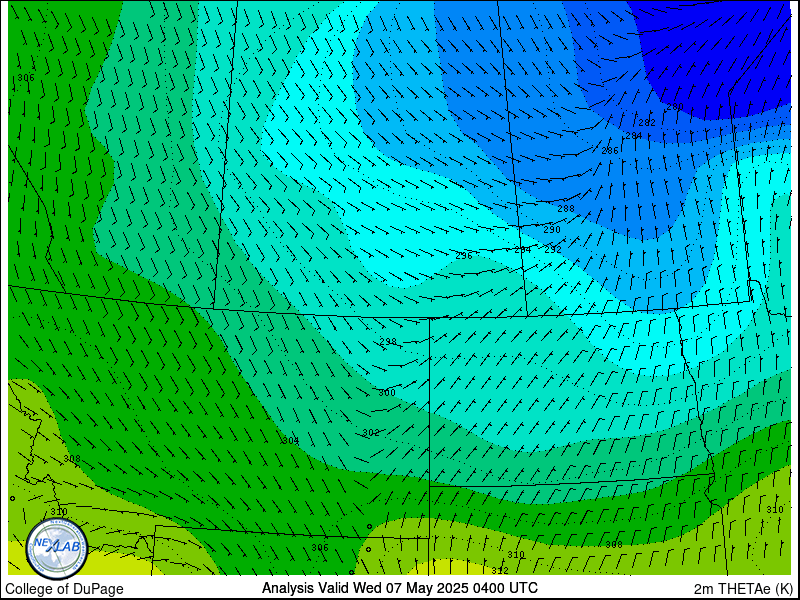Click the 294 contour label
The width and height of the screenshot is (800, 600).
click(x=522, y=250)
